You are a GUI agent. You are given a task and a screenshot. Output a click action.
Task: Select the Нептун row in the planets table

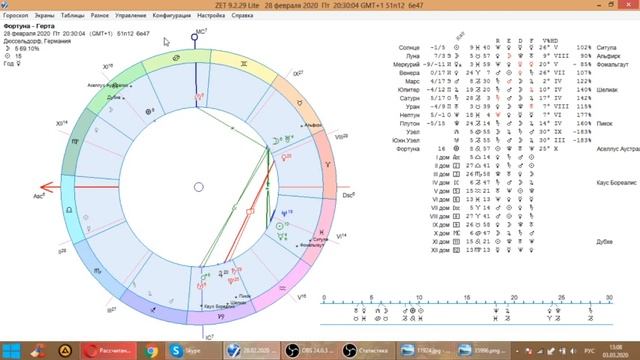click(x=495, y=115)
